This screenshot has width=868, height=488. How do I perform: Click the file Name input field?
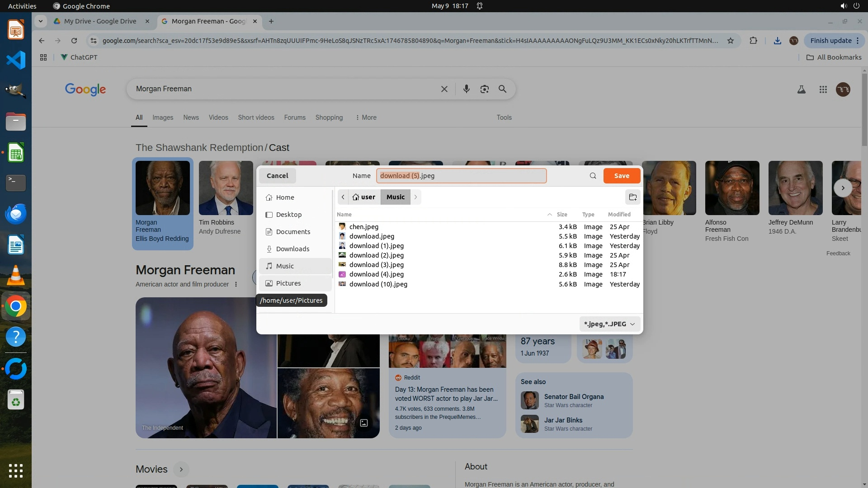(461, 176)
